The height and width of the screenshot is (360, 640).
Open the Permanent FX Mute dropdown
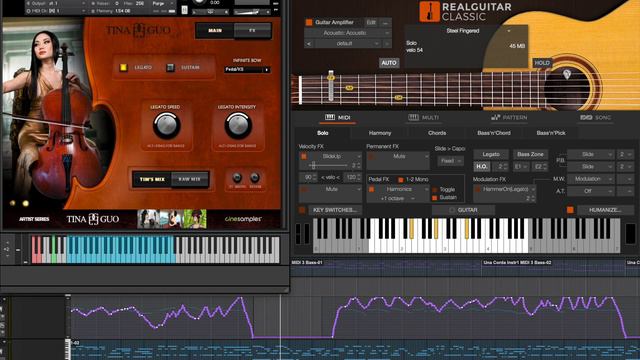pos(402,156)
